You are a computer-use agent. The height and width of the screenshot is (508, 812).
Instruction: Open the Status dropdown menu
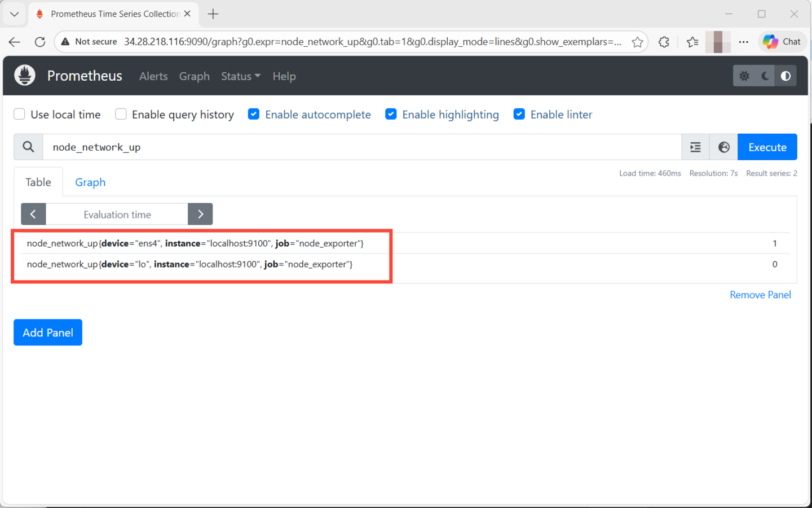(x=240, y=76)
